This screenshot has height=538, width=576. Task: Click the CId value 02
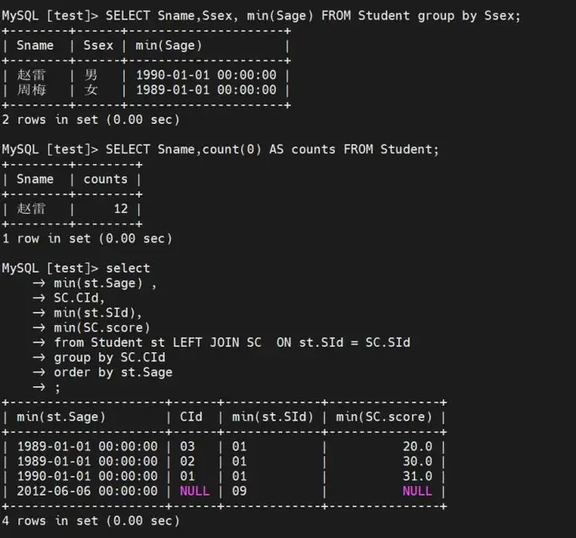(187, 461)
